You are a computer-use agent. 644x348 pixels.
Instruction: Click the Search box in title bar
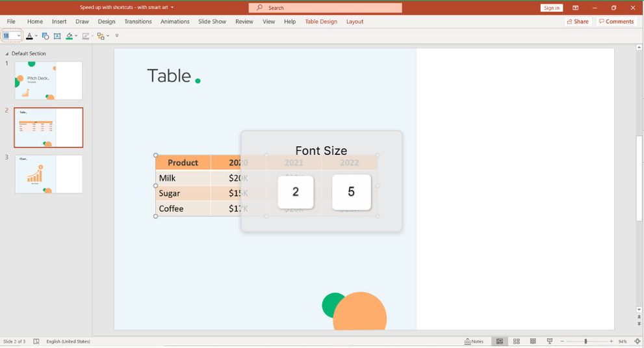coord(326,8)
